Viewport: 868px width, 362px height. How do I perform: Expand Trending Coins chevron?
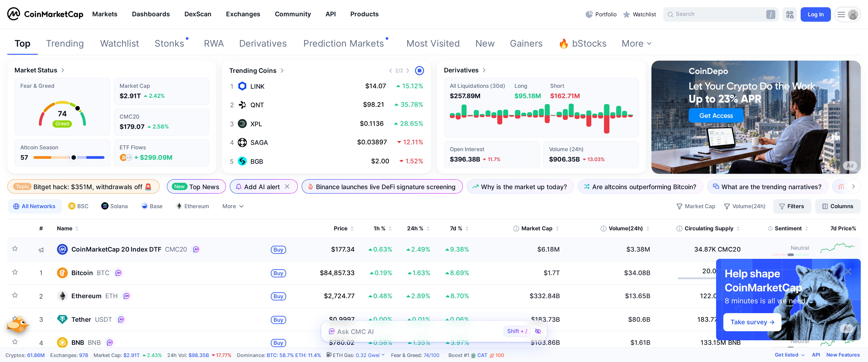click(282, 71)
